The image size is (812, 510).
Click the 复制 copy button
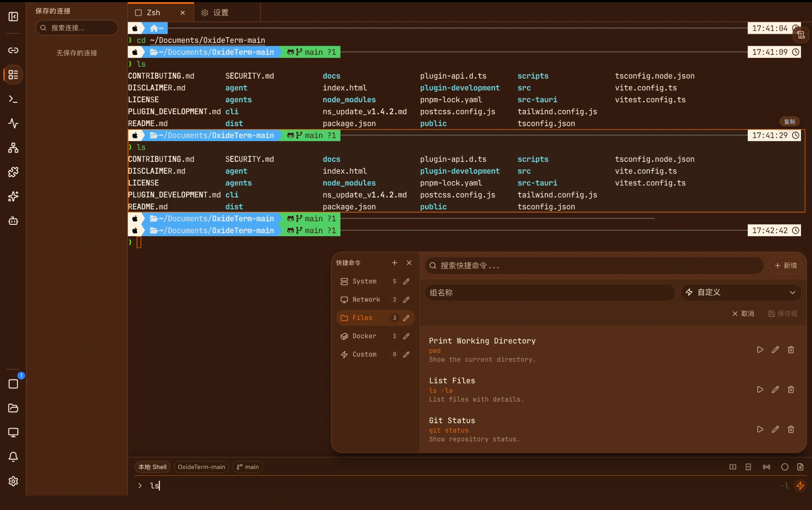pyautogui.click(x=789, y=122)
